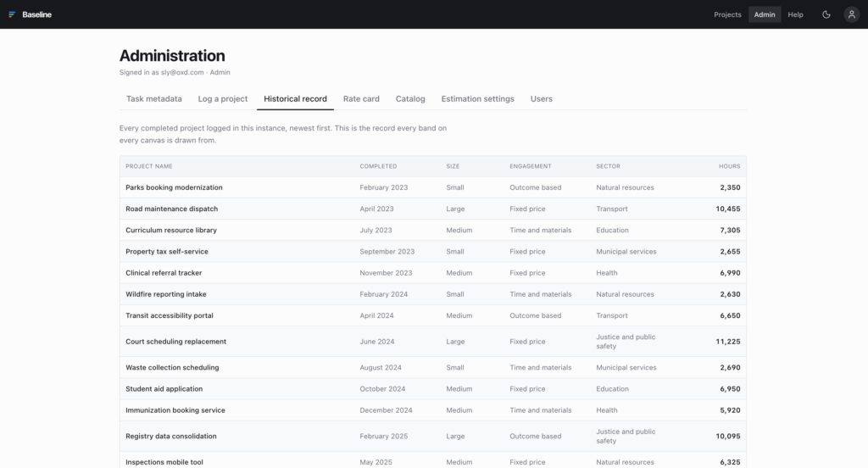Image resolution: width=868 pixels, height=468 pixels.
Task: Click the December 2024 completion date
Action: coord(386,409)
